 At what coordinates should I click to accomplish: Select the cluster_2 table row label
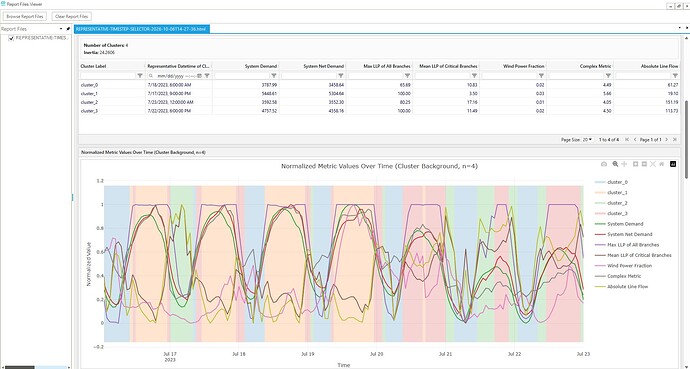pos(89,102)
